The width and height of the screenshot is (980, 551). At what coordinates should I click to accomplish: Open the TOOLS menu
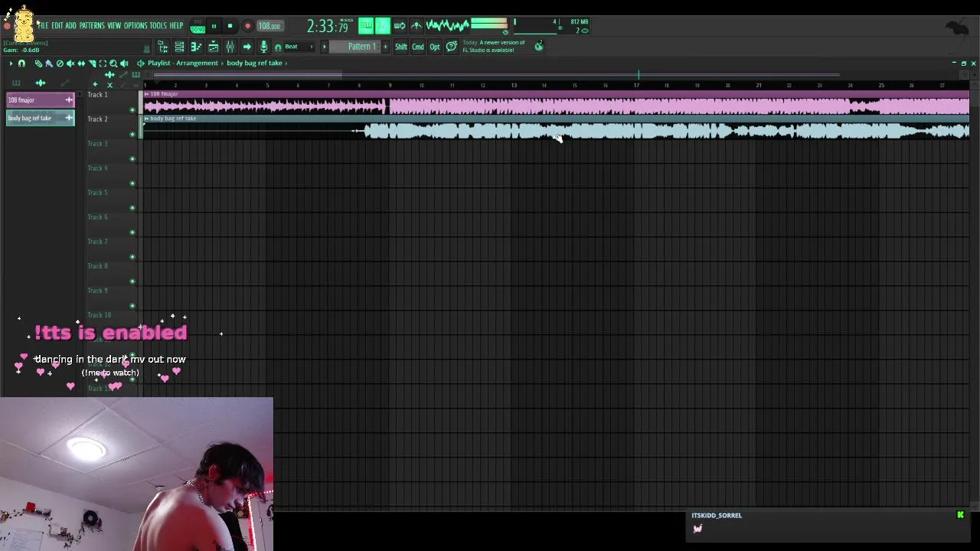click(158, 25)
